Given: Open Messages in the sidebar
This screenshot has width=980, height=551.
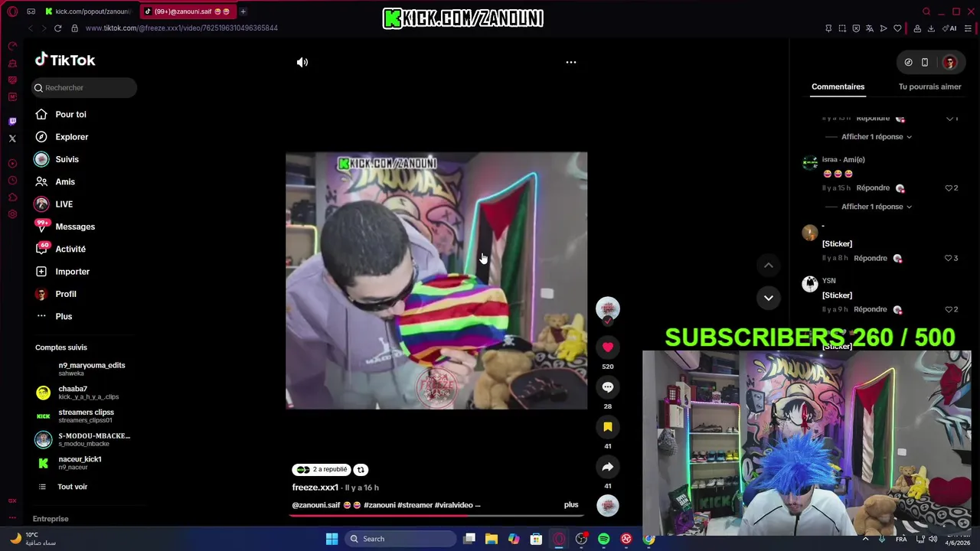Looking at the screenshot, I should point(75,227).
